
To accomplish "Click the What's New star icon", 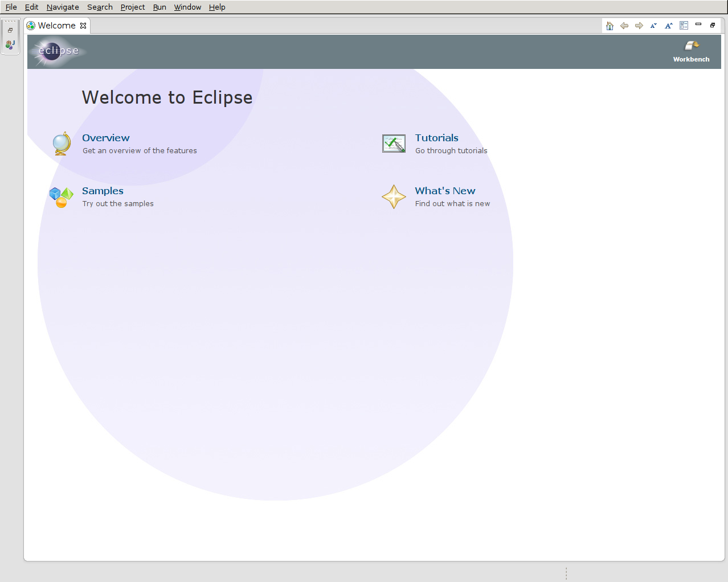I will 394,196.
